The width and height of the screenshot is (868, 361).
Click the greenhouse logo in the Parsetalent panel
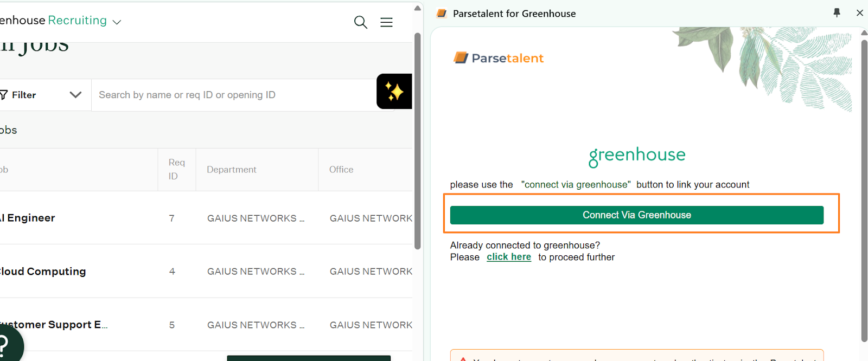click(637, 156)
